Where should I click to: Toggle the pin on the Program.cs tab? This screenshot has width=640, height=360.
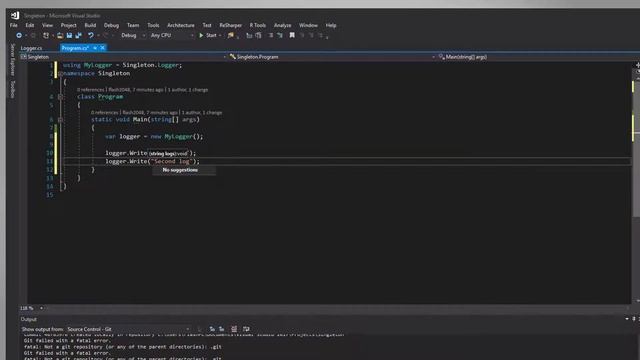tap(95, 48)
